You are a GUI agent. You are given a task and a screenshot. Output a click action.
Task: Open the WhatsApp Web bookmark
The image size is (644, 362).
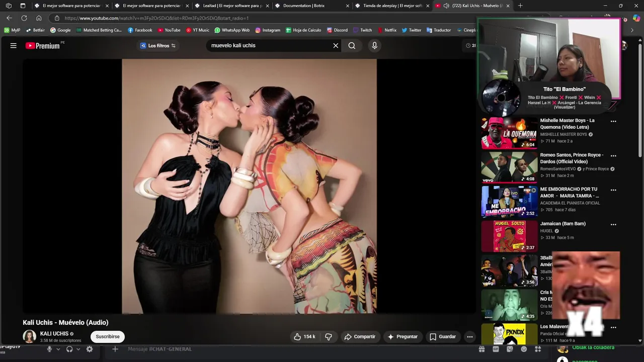pyautogui.click(x=231, y=30)
